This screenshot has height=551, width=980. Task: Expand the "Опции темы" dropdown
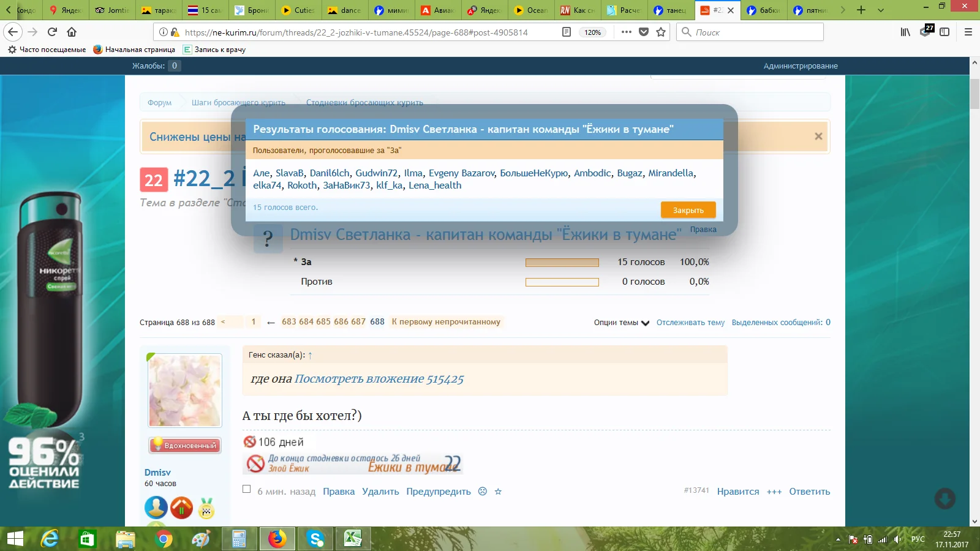(x=622, y=323)
